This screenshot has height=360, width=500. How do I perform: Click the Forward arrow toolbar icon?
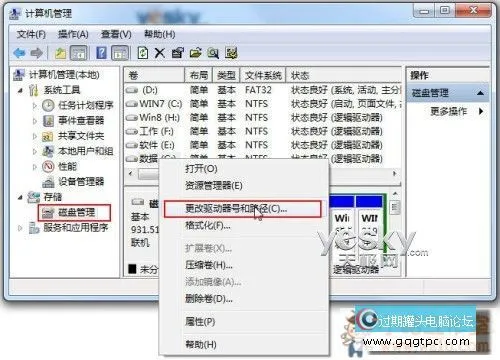click(36, 53)
